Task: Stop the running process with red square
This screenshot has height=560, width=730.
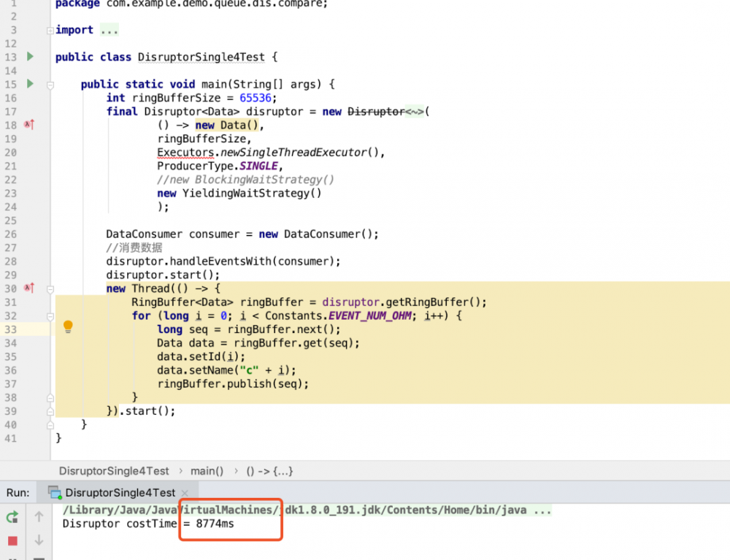Action: click(x=12, y=541)
